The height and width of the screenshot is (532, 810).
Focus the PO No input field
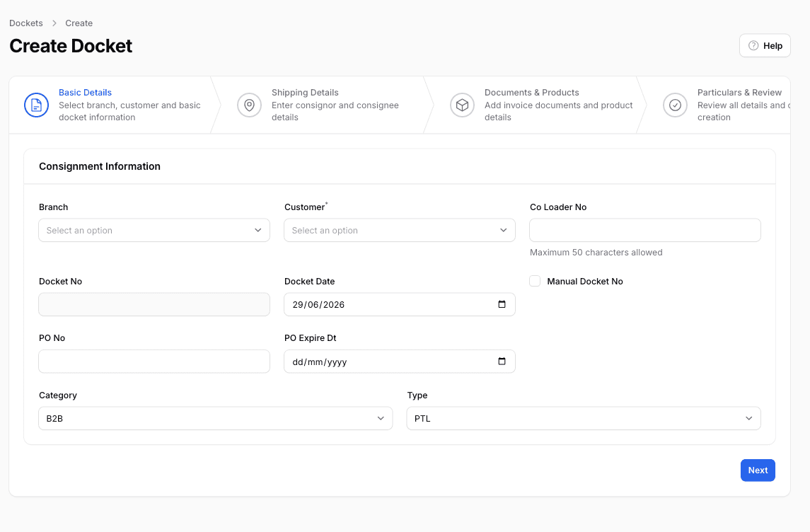point(154,361)
